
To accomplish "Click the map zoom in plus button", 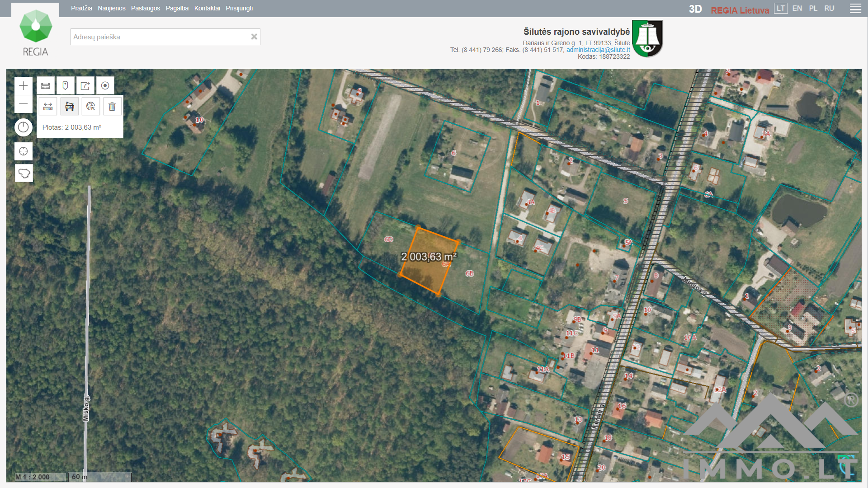I will 24,86.
